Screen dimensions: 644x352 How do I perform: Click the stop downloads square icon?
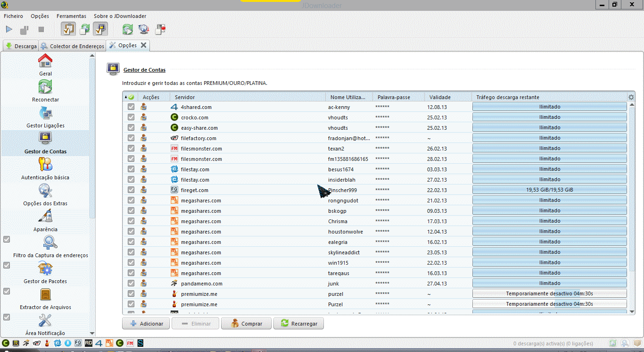click(x=41, y=29)
